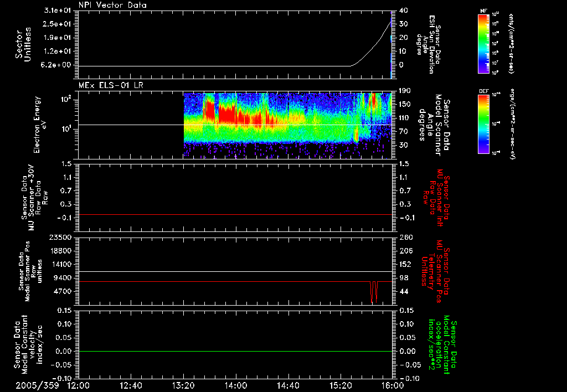Click the '2005/359' date label
The width and height of the screenshot is (567, 392).
coord(37,385)
